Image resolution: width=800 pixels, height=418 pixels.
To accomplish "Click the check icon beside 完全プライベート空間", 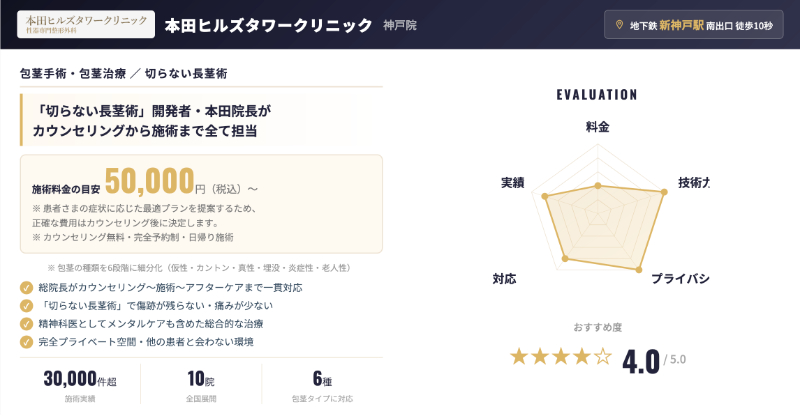I will 26,342.
